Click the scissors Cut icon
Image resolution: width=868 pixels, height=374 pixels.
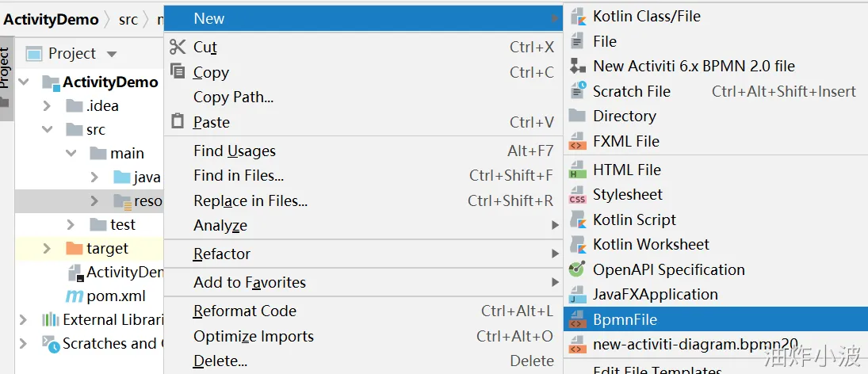point(178,47)
